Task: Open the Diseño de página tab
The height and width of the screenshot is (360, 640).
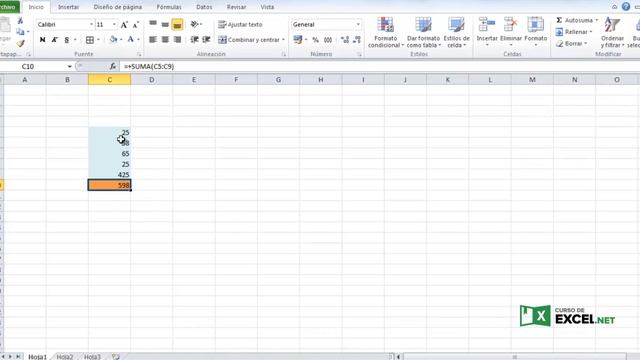Action: [118, 7]
